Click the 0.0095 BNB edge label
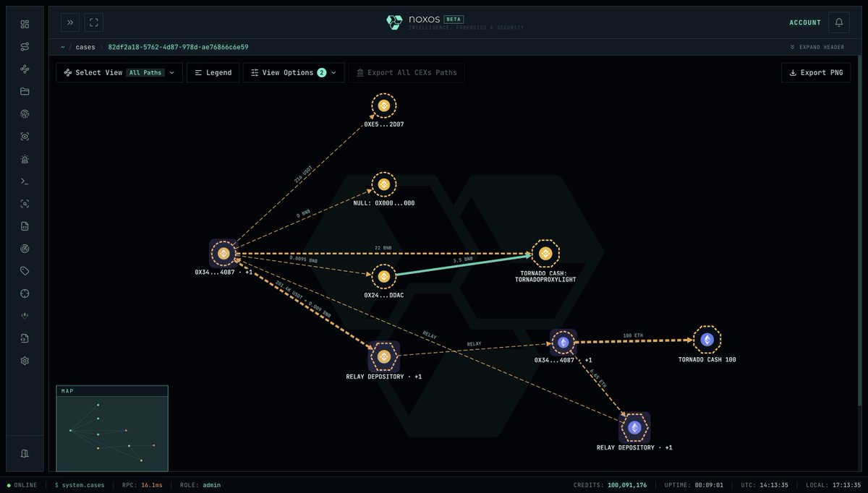 pyautogui.click(x=304, y=258)
